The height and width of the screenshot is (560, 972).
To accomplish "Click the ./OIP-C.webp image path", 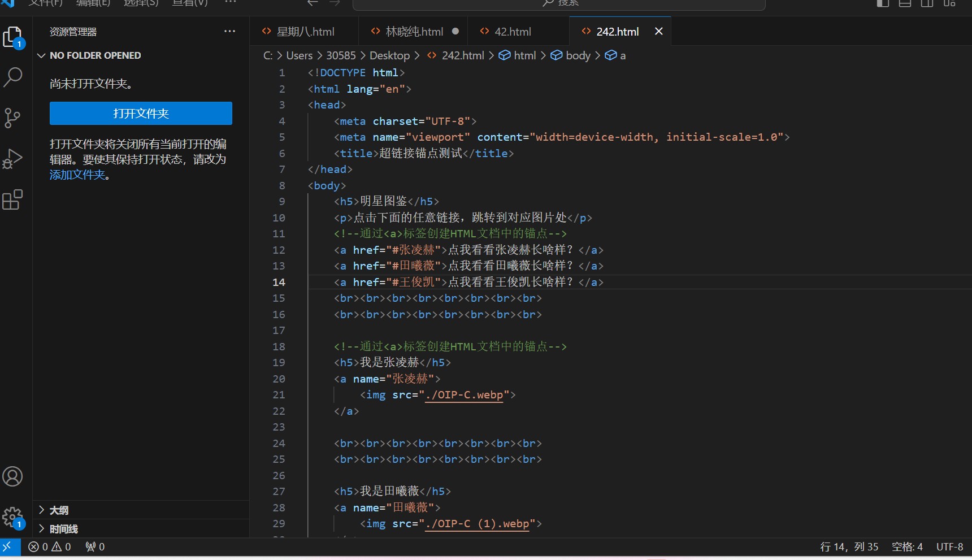I will click(464, 394).
